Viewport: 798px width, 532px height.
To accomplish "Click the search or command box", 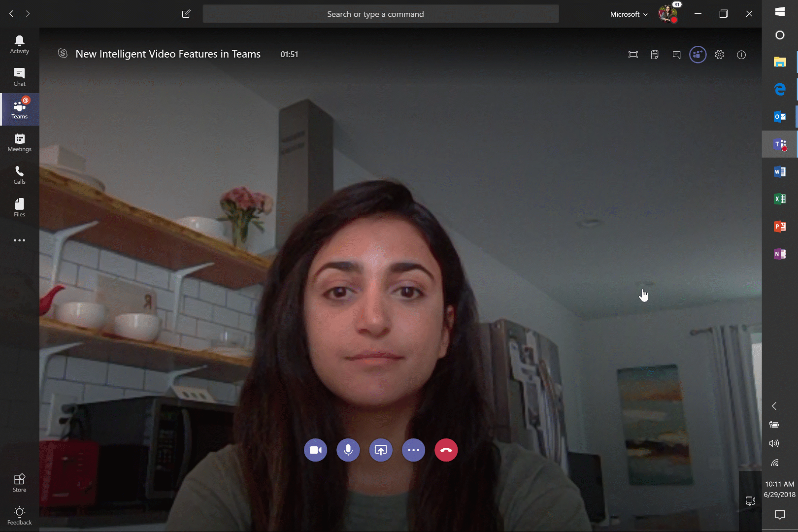I will pos(380,14).
